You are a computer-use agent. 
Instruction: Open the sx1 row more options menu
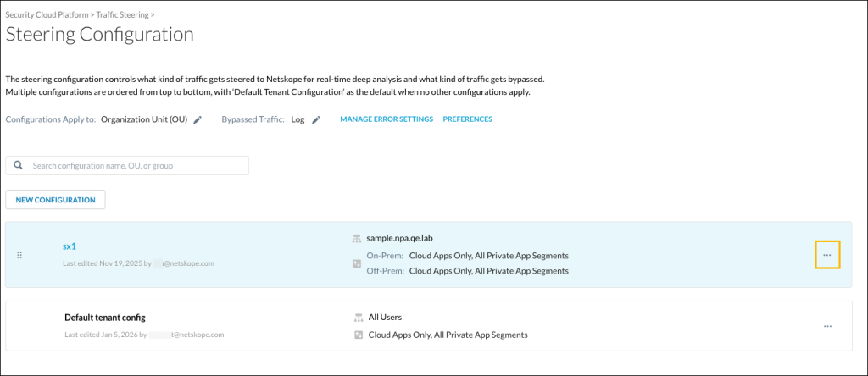pos(827,255)
